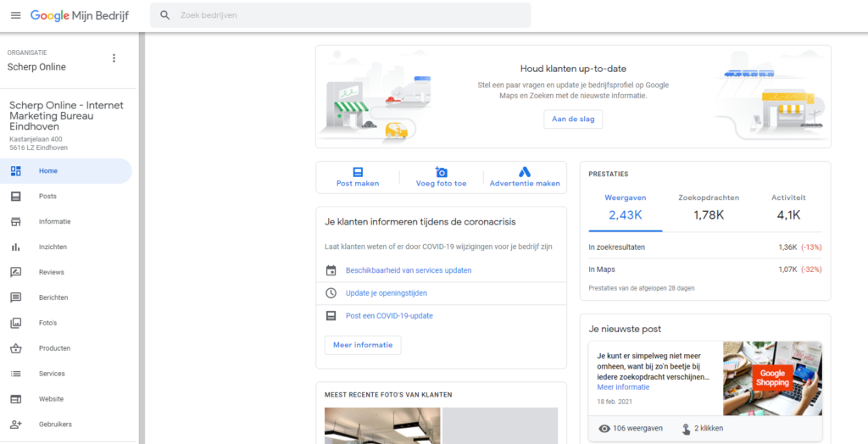
Task: Click the Website sidebar icon
Action: click(x=15, y=399)
